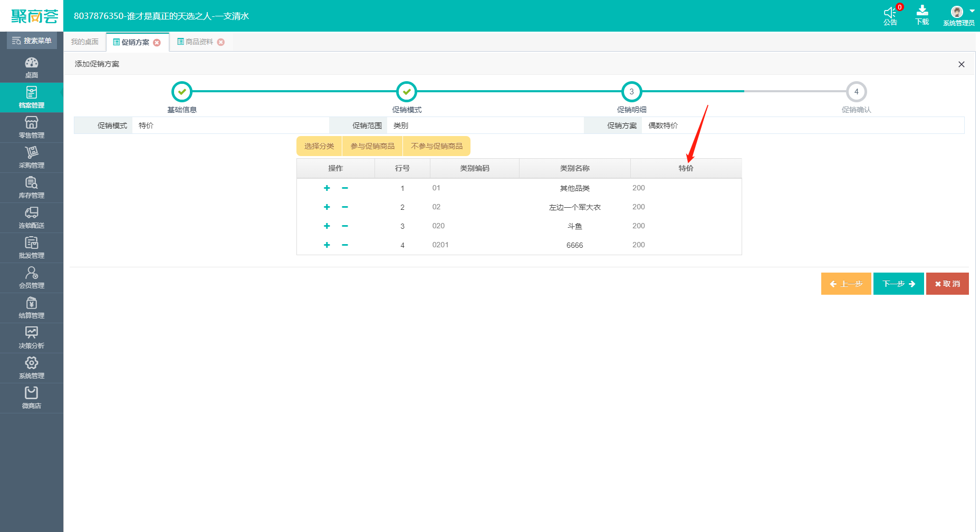Cancel with 取消 button
980x532 pixels.
pyautogui.click(x=947, y=284)
